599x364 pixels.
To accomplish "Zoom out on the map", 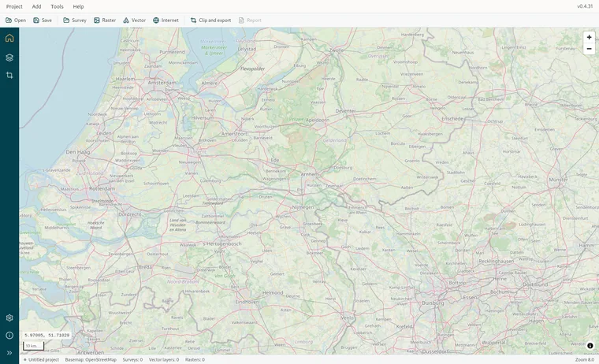I will [x=589, y=49].
